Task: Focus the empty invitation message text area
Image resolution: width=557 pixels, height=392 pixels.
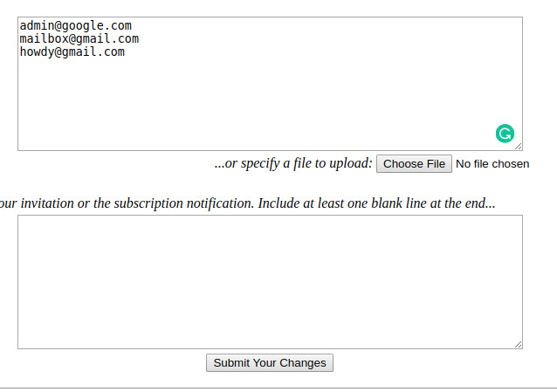Action: (x=270, y=282)
